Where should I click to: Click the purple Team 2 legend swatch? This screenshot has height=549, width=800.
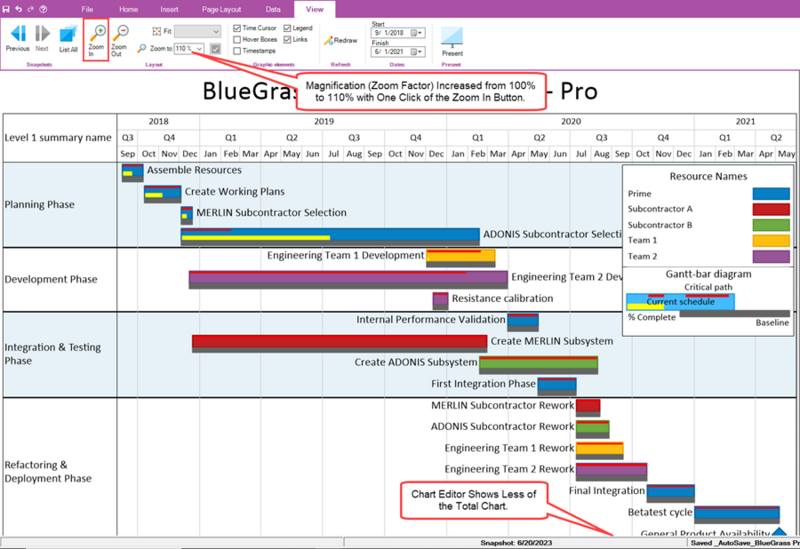[x=771, y=256]
